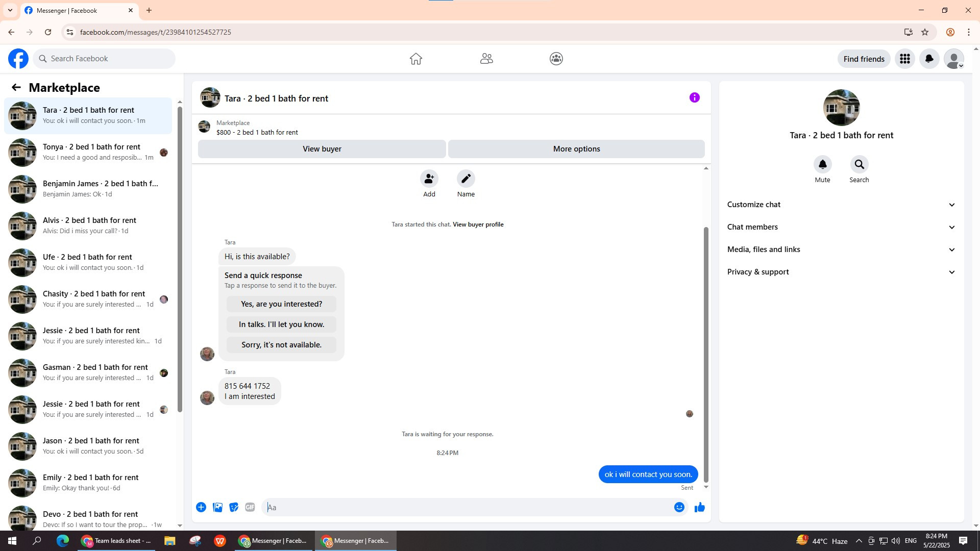Open the View buyer profile link
The image size is (980, 551).
tap(478, 224)
